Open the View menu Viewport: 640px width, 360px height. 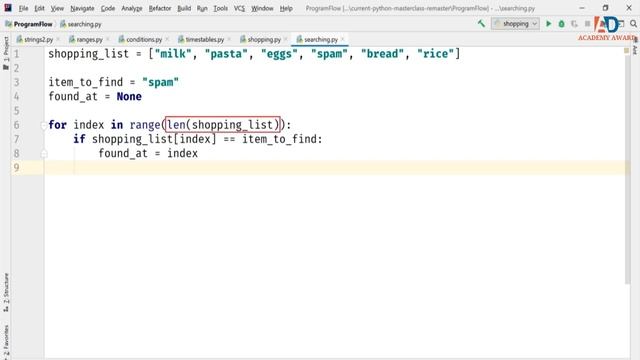coord(57,8)
